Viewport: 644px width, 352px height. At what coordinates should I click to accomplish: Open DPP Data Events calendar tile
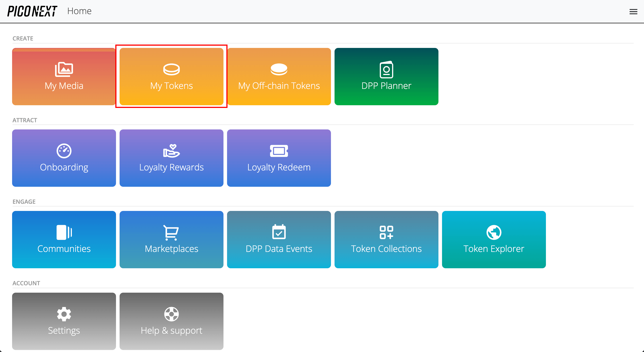[279, 239]
